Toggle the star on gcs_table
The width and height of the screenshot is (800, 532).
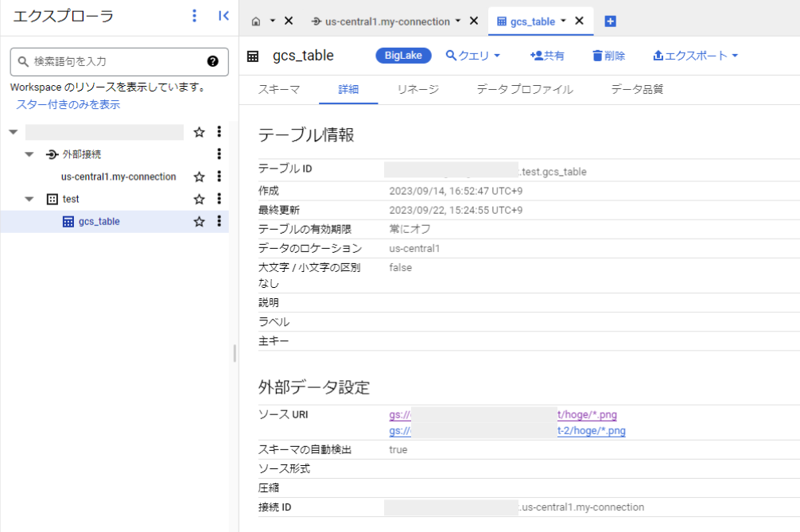(x=200, y=221)
